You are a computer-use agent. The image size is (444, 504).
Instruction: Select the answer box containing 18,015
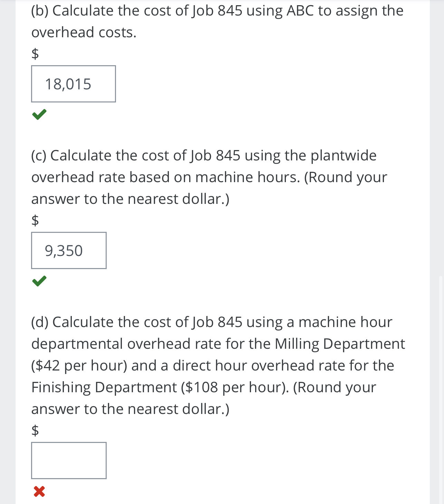(x=74, y=84)
